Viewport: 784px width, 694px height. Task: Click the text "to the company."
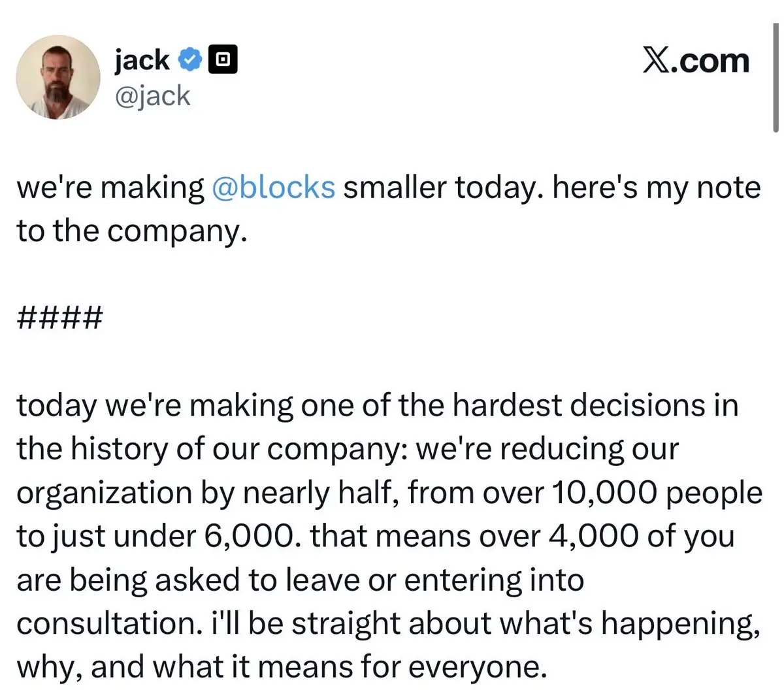(131, 231)
